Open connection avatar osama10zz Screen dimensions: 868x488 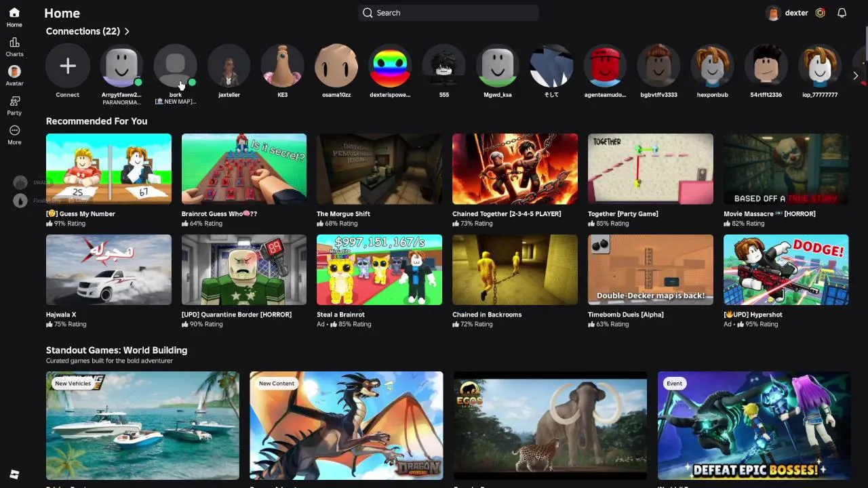point(336,66)
